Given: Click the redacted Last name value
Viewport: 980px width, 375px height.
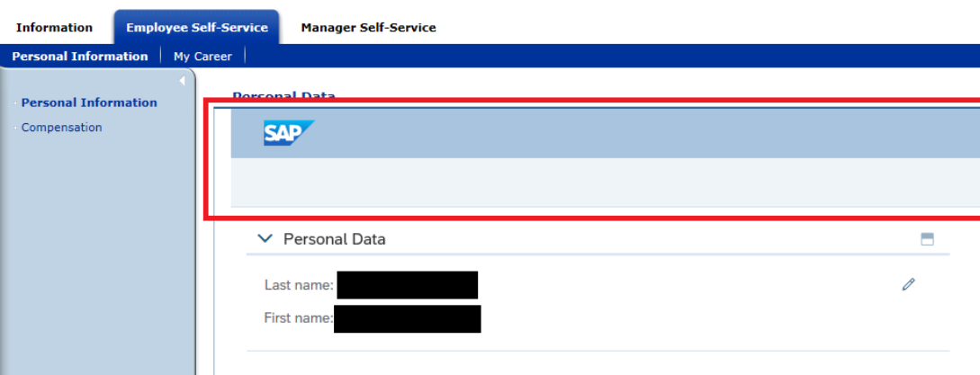Looking at the screenshot, I should tap(408, 285).
